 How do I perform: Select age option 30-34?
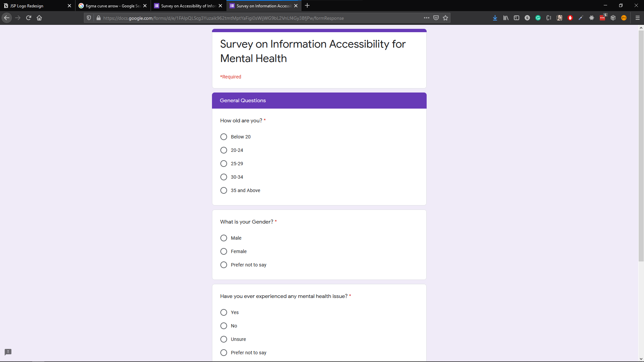(224, 177)
